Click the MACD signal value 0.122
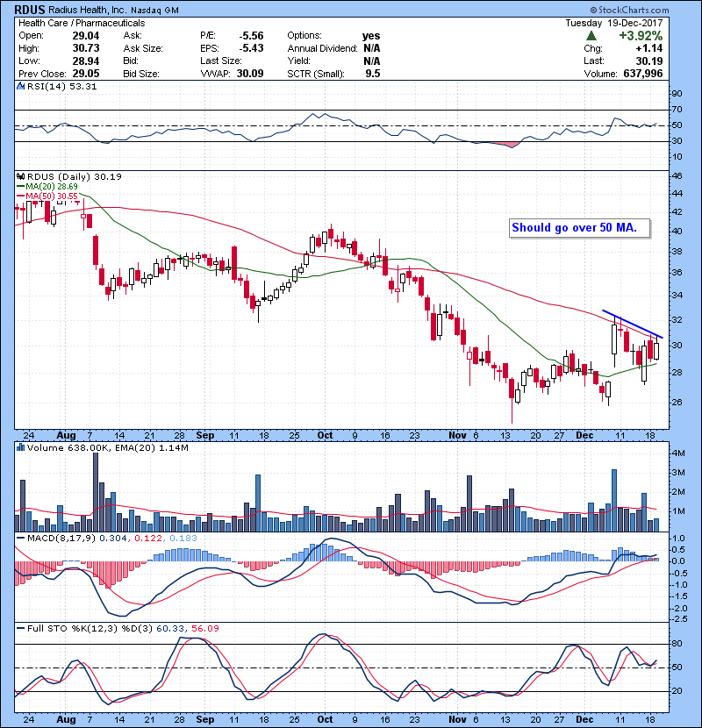 pyautogui.click(x=148, y=539)
